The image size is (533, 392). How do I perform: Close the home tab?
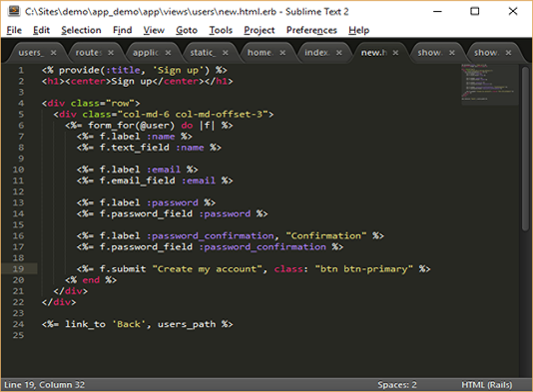tap(282, 53)
